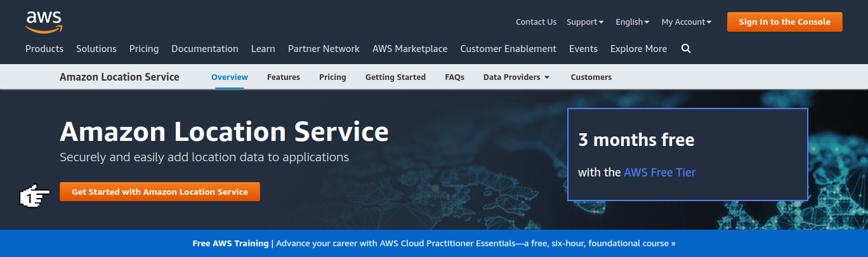Follow the AWS Free Tier link
This screenshot has width=868, height=257.
coord(659,173)
